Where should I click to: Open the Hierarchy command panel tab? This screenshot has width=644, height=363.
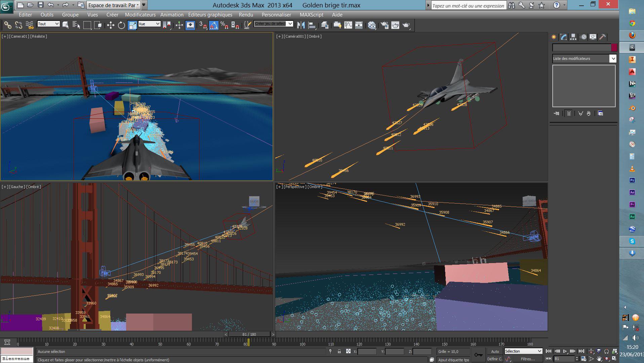[x=573, y=37]
